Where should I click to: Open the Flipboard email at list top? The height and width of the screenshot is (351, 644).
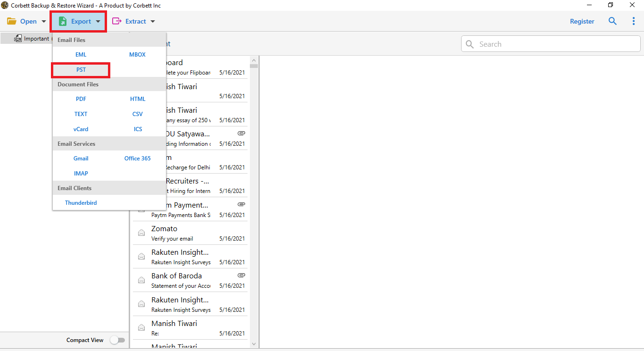pos(206,67)
